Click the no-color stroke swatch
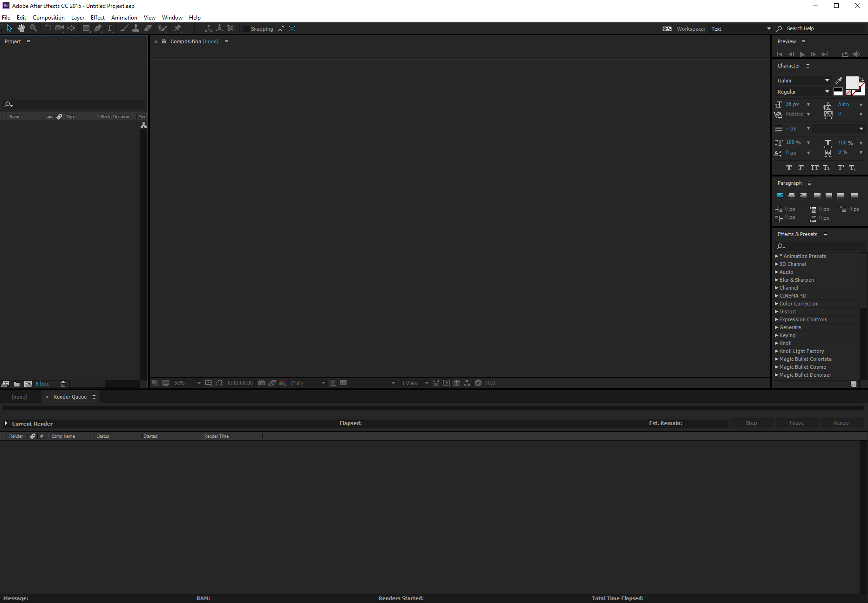Image resolution: width=868 pixels, height=603 pixels. coord(848,92)
